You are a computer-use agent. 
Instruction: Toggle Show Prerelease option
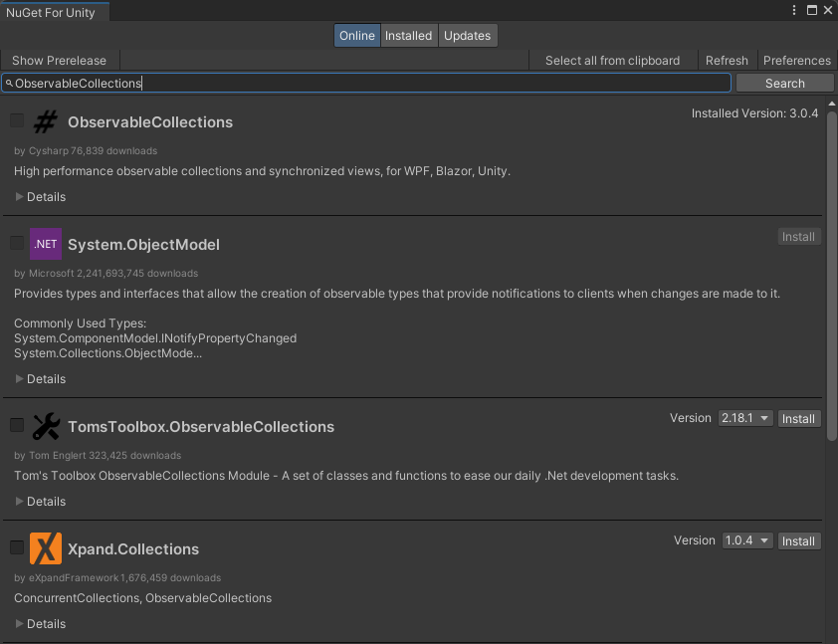click(60, 61)
